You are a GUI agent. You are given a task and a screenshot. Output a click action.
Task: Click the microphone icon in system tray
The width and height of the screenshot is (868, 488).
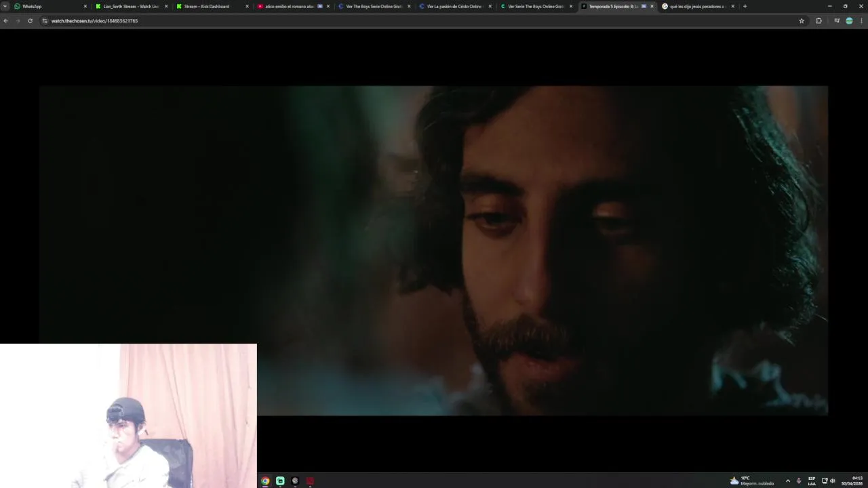click(799, 481)
